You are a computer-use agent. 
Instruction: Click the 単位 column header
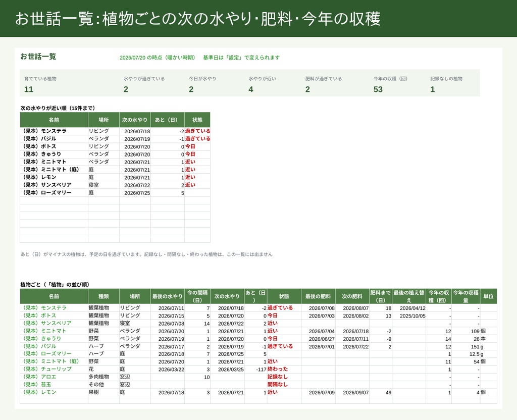pos(488,296)
